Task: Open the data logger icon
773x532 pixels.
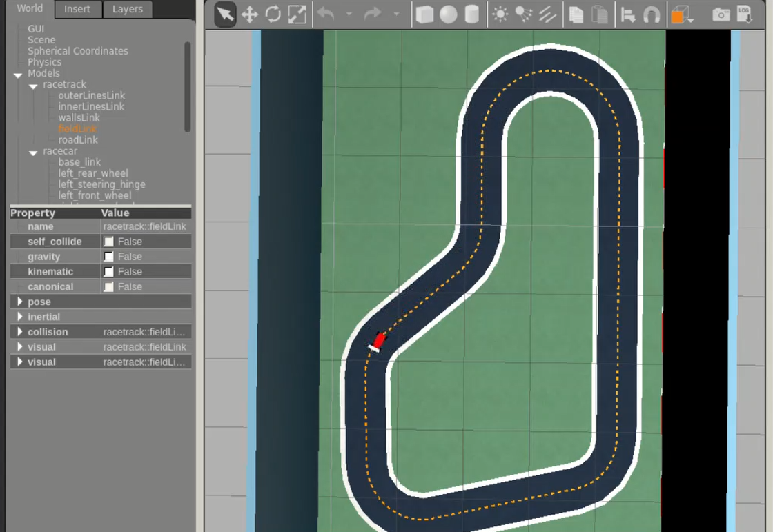Action: pos(744,14)
